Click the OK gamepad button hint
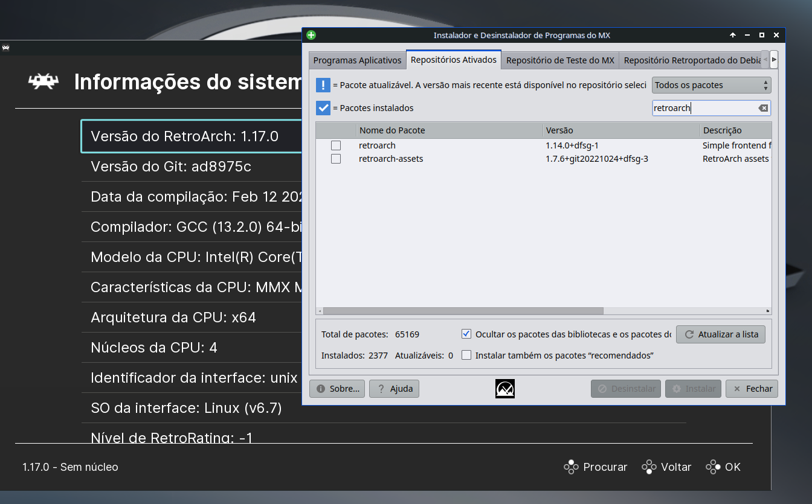 tap(723, 467)
